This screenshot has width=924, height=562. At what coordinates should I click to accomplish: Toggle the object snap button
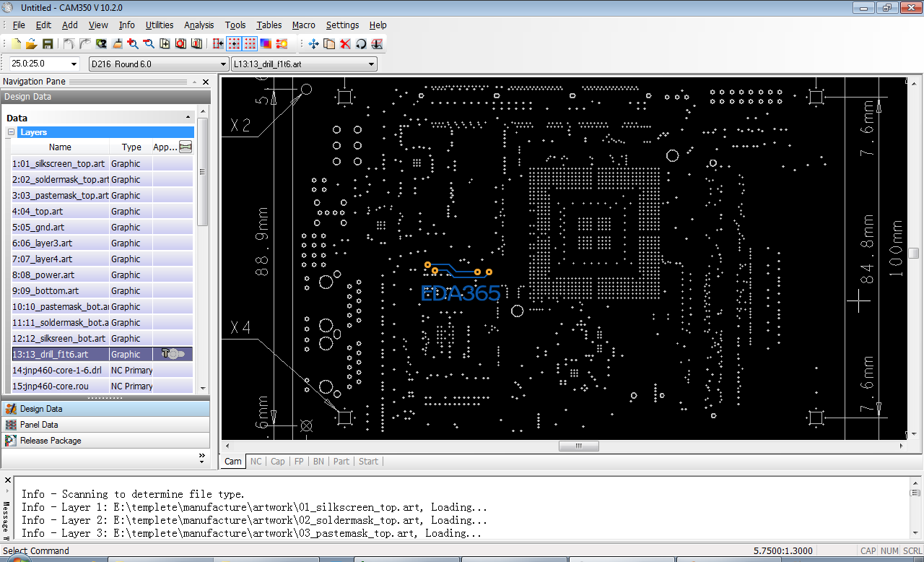tap(218, 44)
